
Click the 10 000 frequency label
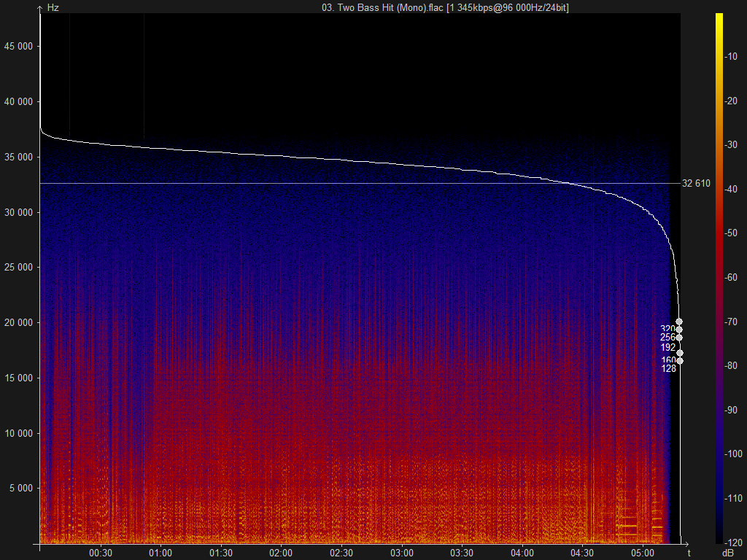[x=18, y=433]
